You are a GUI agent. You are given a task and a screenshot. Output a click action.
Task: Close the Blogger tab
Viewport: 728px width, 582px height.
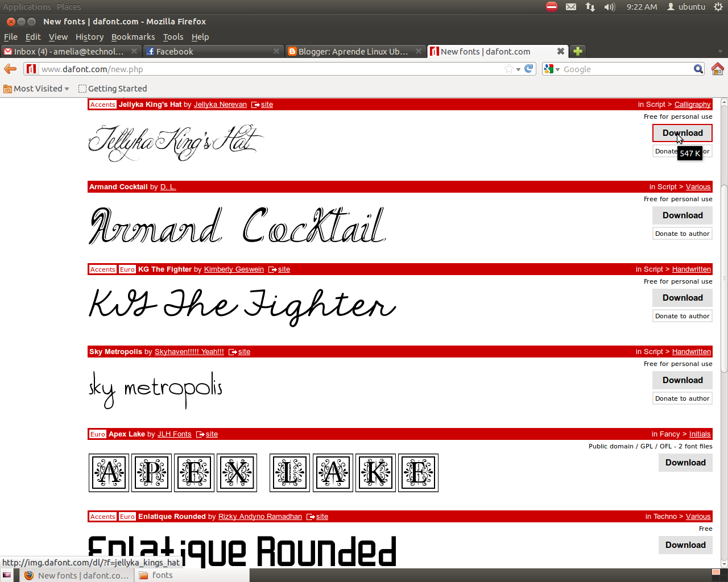pos(419,51)
